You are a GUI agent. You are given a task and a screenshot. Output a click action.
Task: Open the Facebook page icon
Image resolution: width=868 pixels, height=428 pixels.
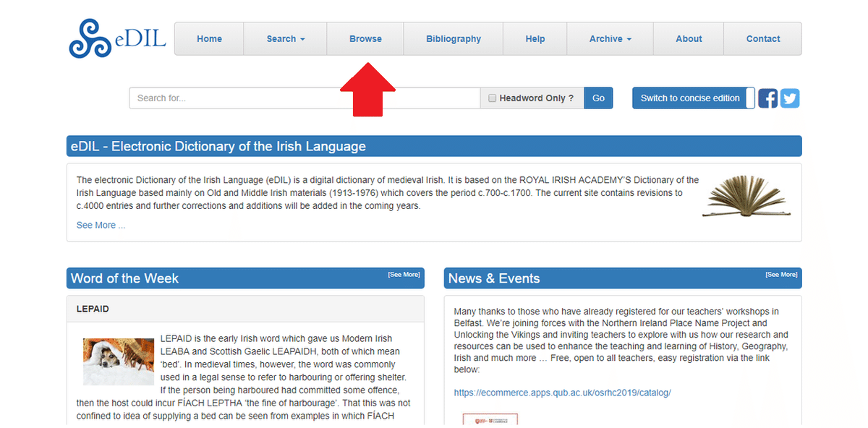tap(768, 98)
